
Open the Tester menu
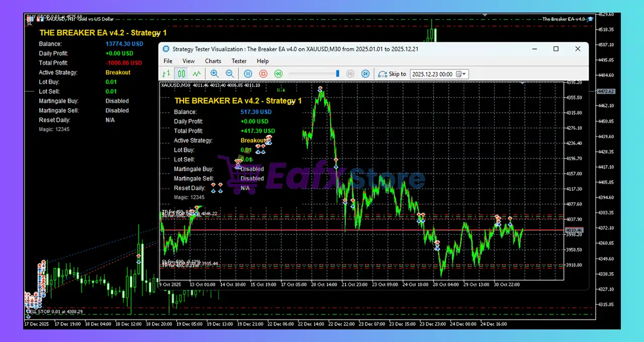(239, 61)
